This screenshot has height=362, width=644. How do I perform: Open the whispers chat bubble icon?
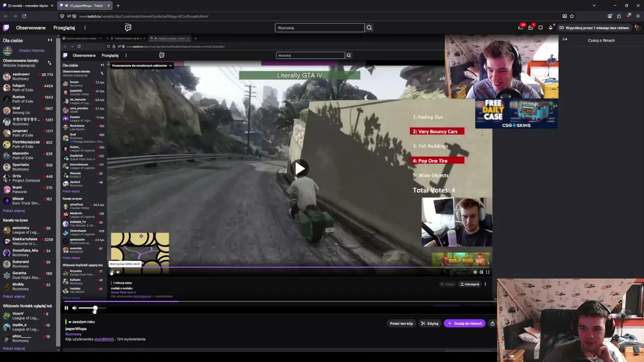click(540, 28)
